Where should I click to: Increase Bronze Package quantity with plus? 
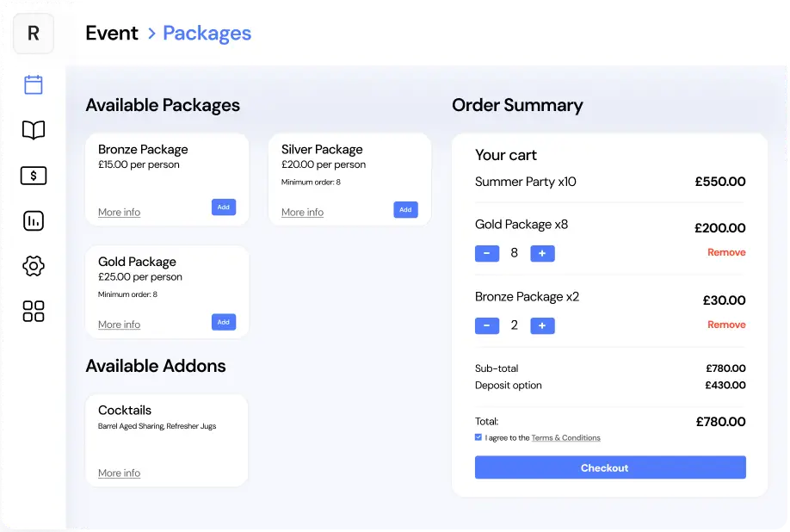[542, 325]
